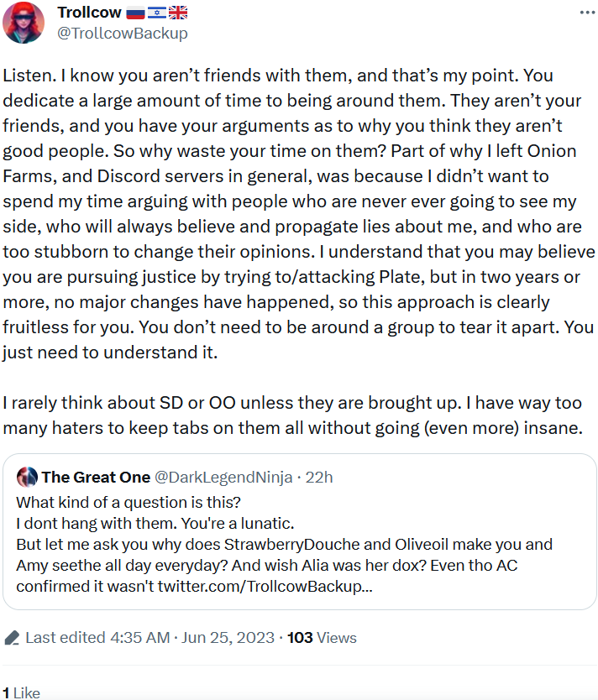This screenshot has width=598, height=700.
Task: Open the three-dot more options menu
Action: click(587, 13)
